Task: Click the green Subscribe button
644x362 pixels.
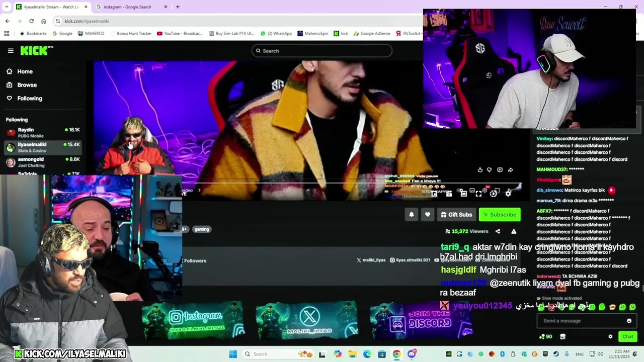Action: (500, 215)
